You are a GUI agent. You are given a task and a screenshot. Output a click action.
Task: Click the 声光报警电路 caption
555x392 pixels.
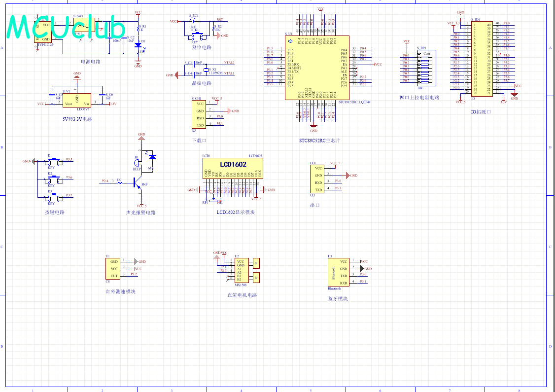coord(140,213)
